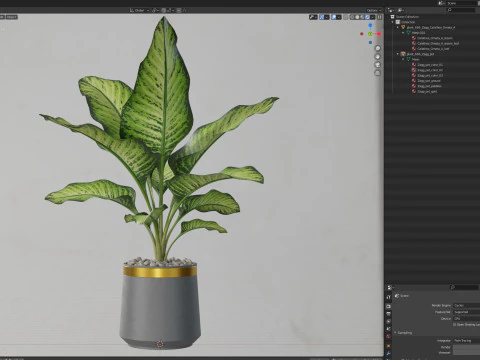Collapse Mesh.001 data in outliner
The height and width of the screenshot is (360, 480).
pos(403,33)
